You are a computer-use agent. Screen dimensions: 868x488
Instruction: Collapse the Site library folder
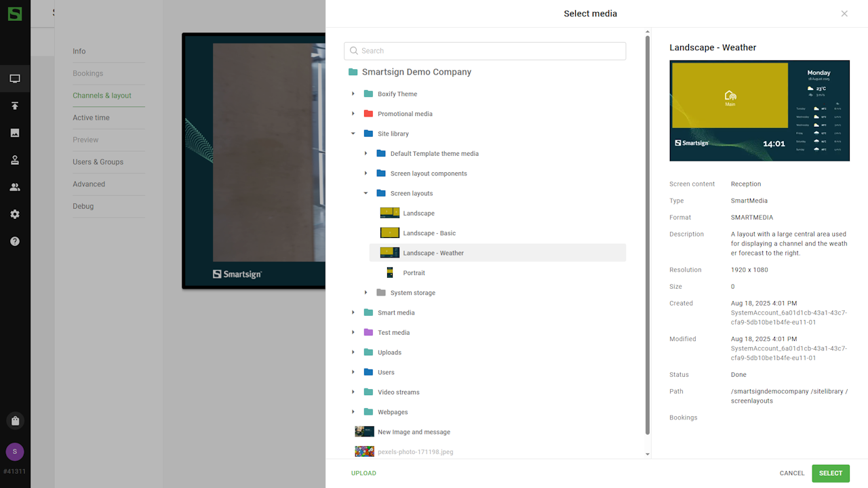pyautogui.click(x=353, y=134)
